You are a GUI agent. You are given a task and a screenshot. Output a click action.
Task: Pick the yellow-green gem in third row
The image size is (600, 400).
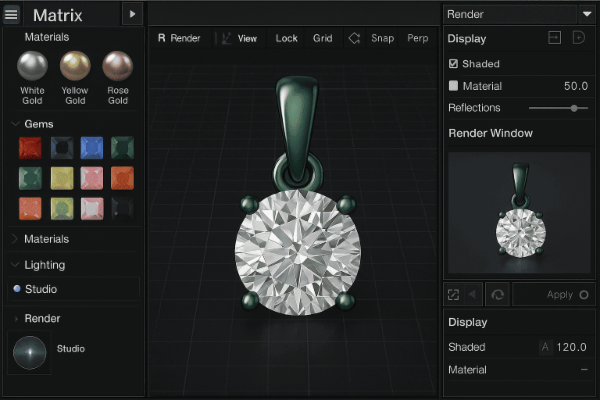click(62, 209)
